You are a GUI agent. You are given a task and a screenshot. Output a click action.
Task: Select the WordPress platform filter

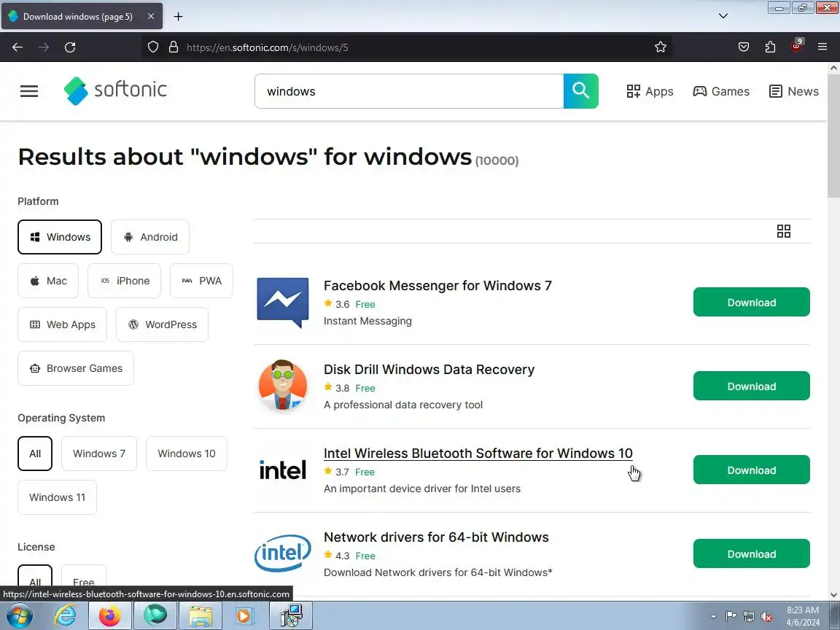tap(163, 324)
